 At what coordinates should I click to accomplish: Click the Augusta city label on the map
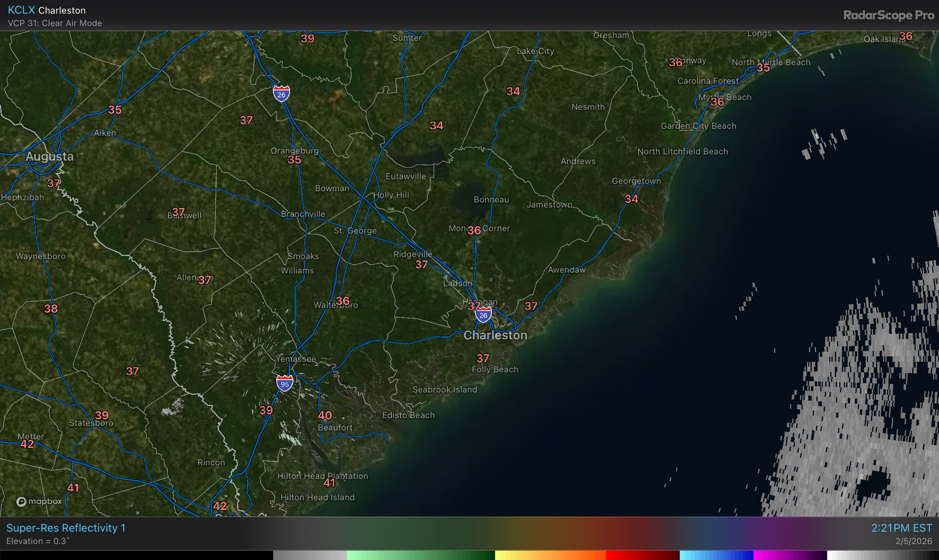49,156
